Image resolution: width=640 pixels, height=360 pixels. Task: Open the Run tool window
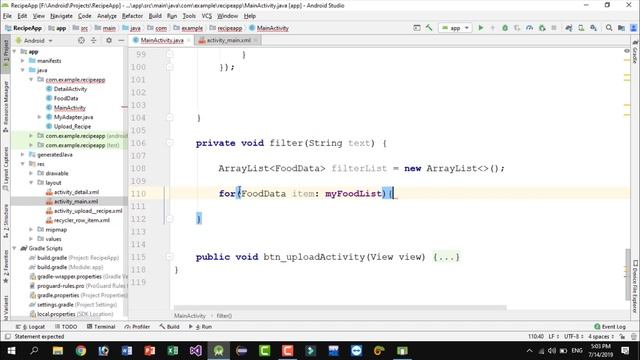pyautogui.click(x=200, y=327)
